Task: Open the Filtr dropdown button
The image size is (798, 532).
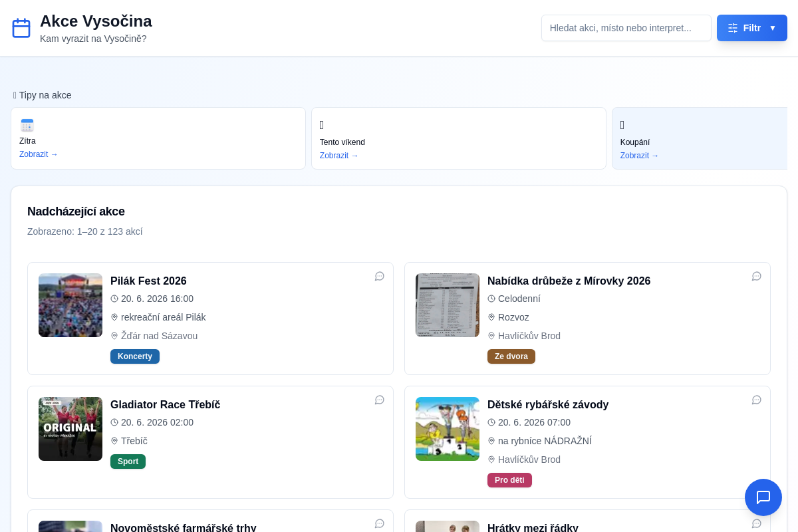Action: [752, 28]
